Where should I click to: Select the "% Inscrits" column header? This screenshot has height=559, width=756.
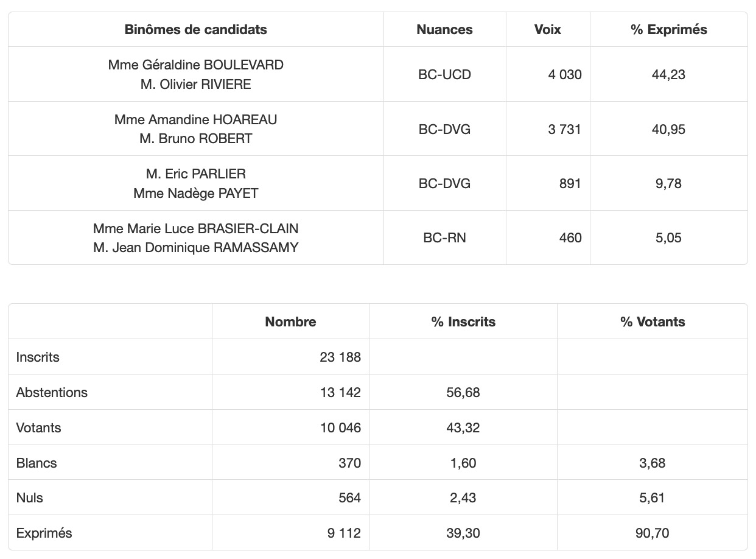[x=463, y=322]
